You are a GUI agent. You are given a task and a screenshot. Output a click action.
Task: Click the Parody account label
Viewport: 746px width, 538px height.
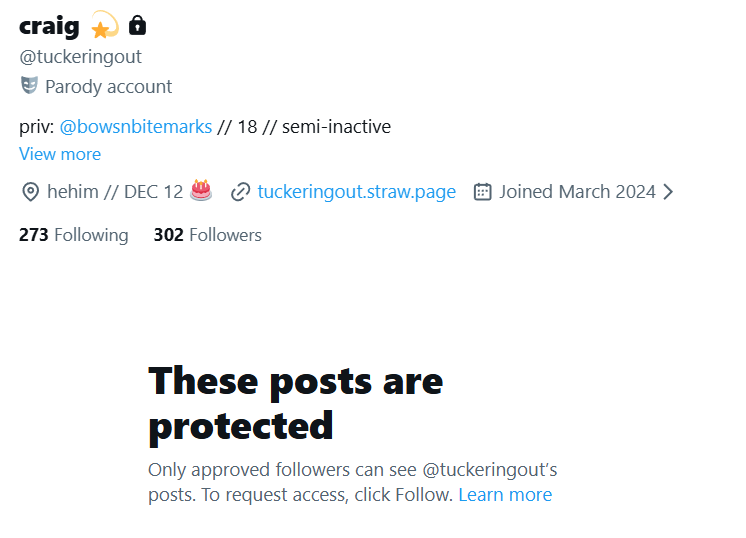tap(108, 87)
